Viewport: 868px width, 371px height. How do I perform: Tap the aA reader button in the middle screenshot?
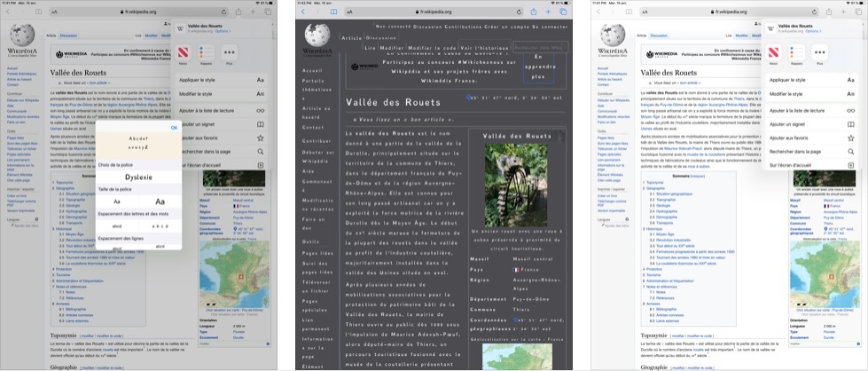[x=350, y=12]
